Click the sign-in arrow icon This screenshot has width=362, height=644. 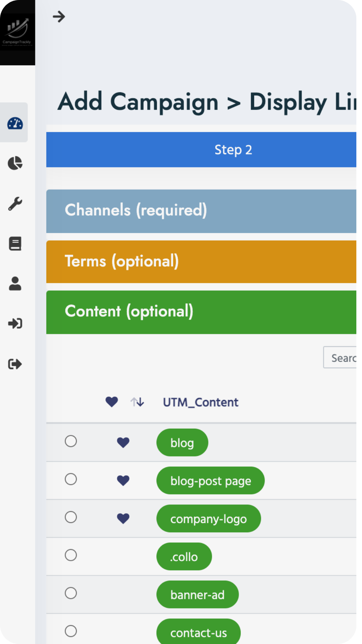(15, 324)
